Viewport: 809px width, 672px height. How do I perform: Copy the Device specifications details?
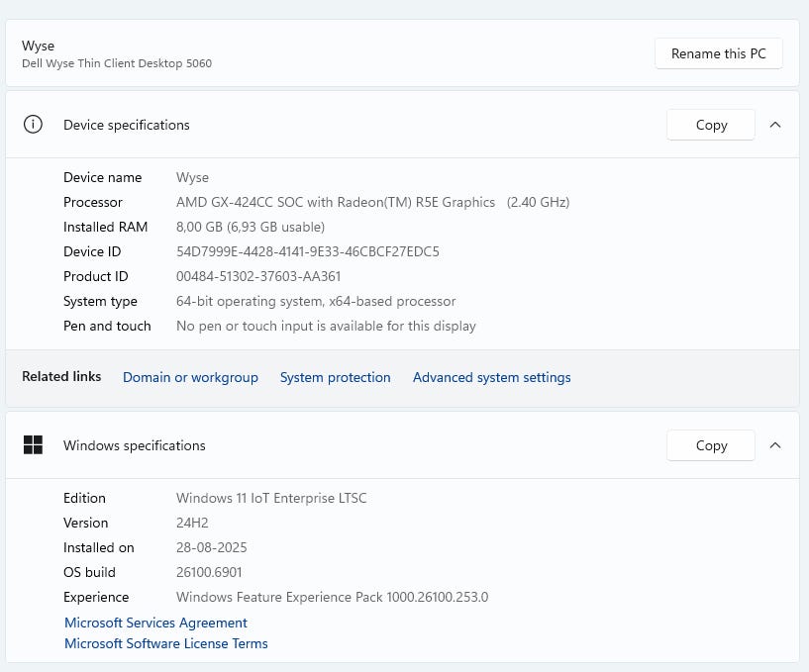711,125
